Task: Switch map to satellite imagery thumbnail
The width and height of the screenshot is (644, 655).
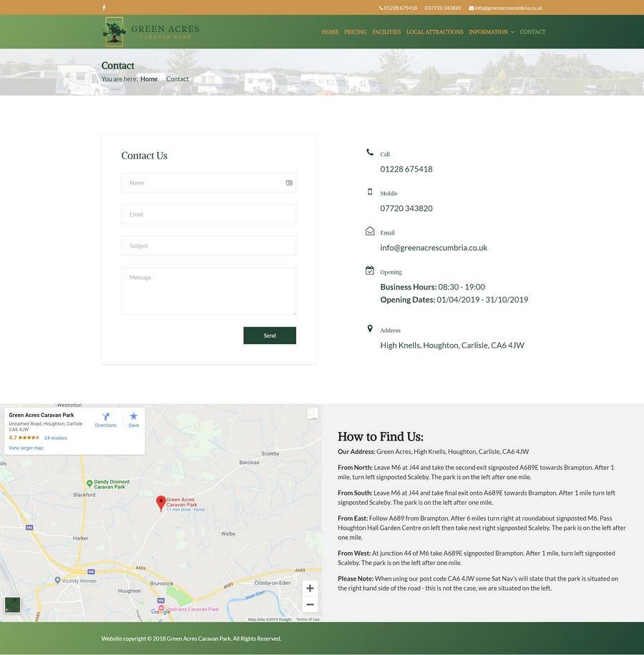Action: coord(13,605)
